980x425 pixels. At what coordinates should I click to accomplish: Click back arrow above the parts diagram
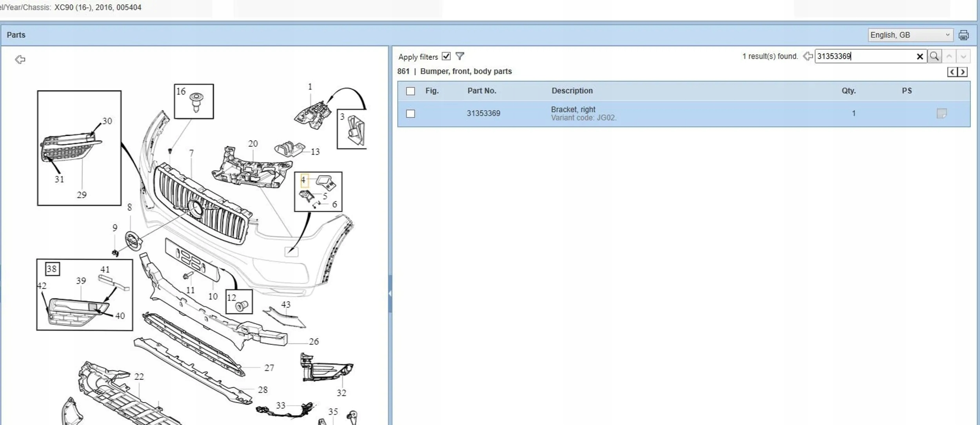[x=20, y=59]
